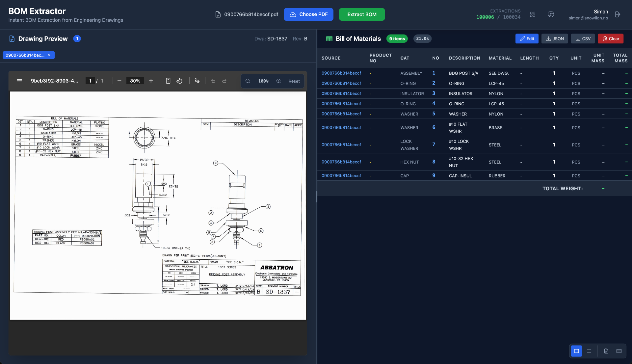Switch to split column view layout
This screenshot has width=632, height=364.
[x=576, y=351]
